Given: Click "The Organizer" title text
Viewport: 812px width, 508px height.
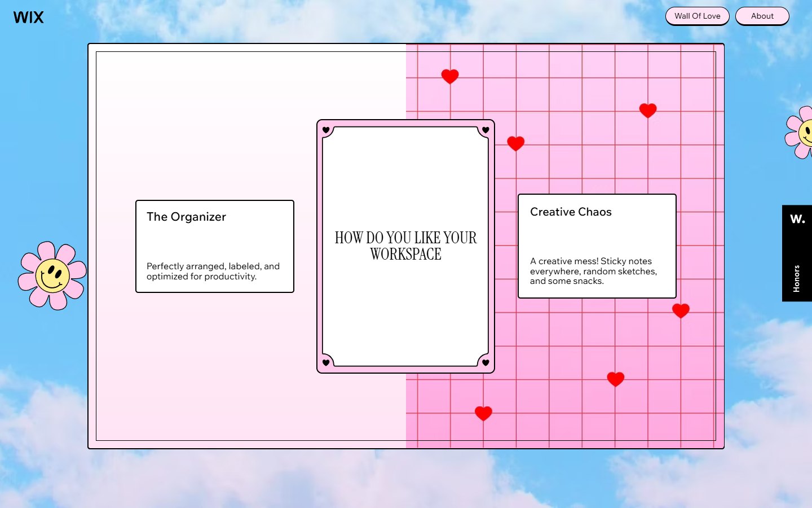Looking at the screenshot, I should (186, 217).
